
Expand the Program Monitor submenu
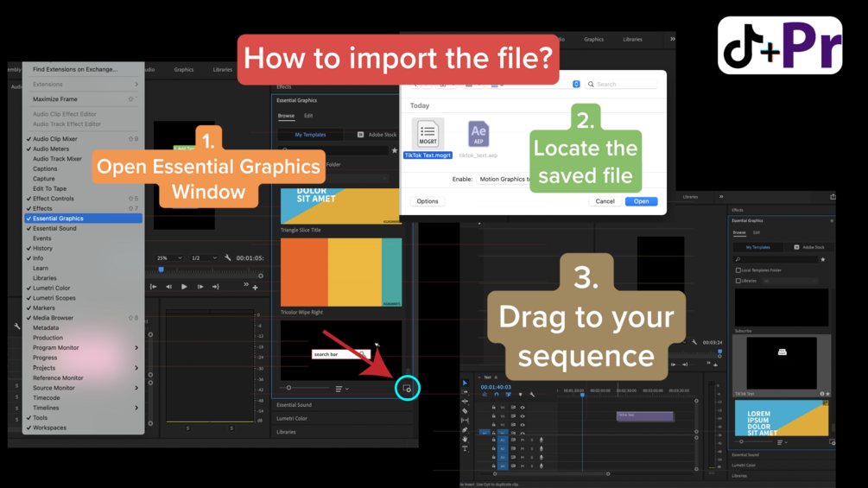[136, 347]
